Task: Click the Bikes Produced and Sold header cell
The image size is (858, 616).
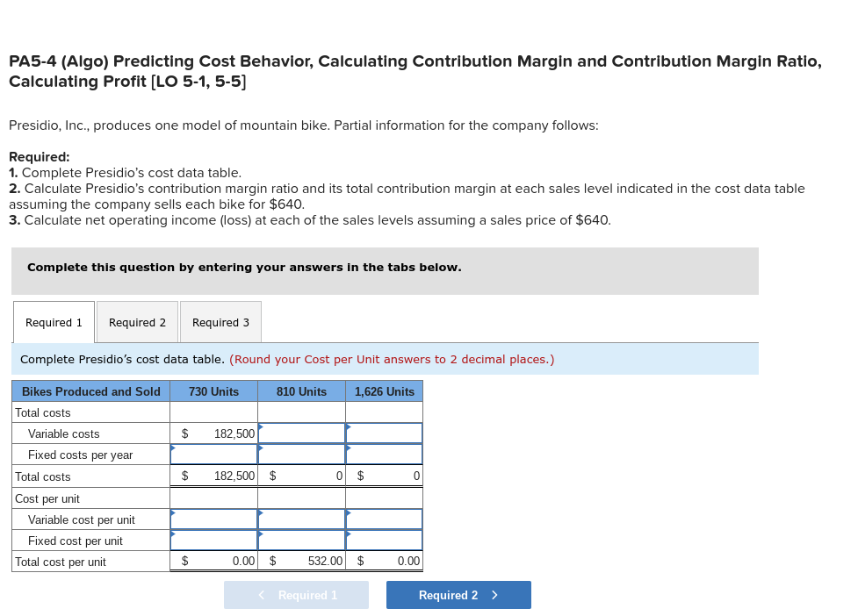Action: pos(90,391)
